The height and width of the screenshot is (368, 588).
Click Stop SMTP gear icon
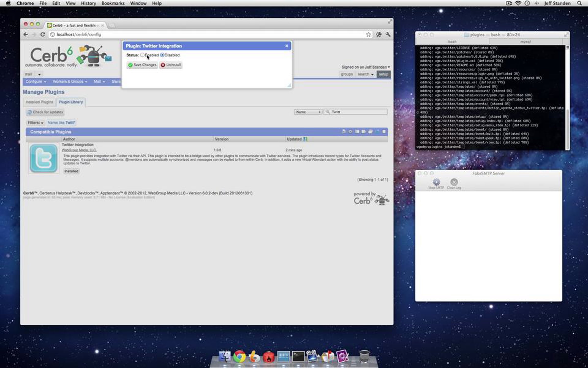[x=436, y=182]
